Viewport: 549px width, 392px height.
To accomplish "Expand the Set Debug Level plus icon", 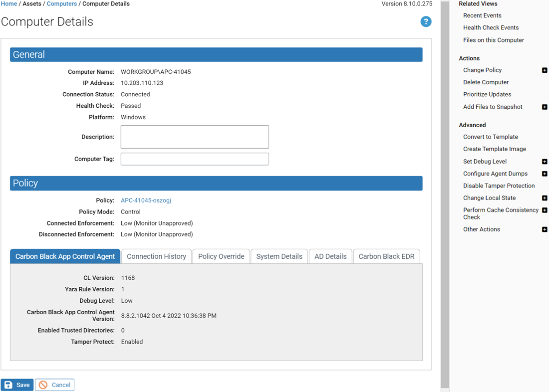I will click(545, 162).
